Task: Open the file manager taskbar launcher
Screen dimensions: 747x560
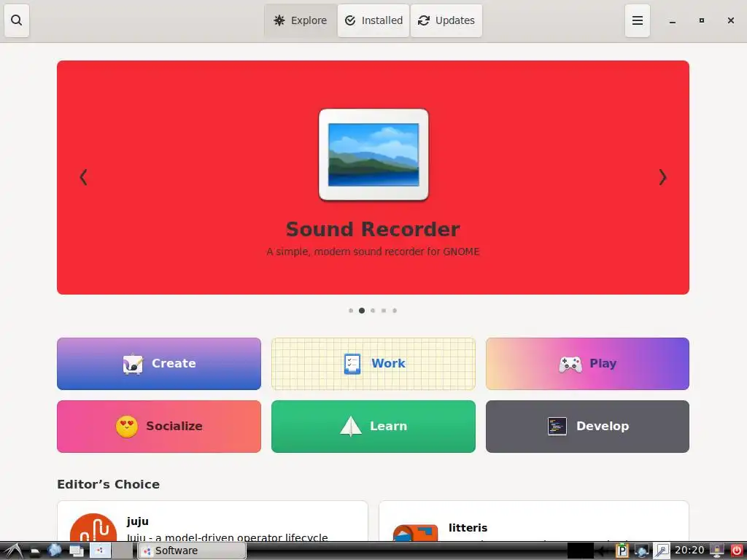Action: pyautogui.click(x=35, y=551)
